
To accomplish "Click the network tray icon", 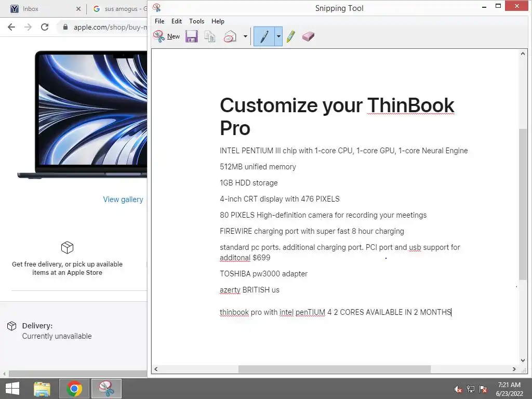I will click(x=471, y=389).
